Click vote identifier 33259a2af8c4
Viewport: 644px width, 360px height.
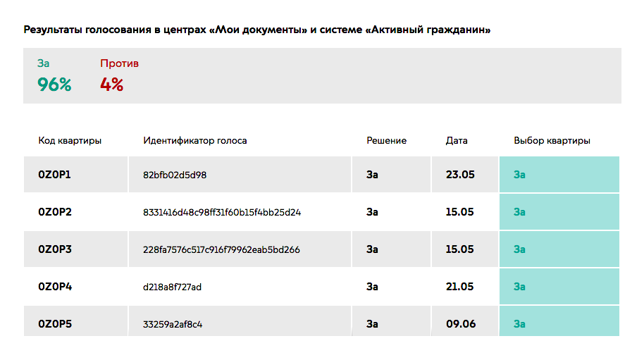point(173,324)
